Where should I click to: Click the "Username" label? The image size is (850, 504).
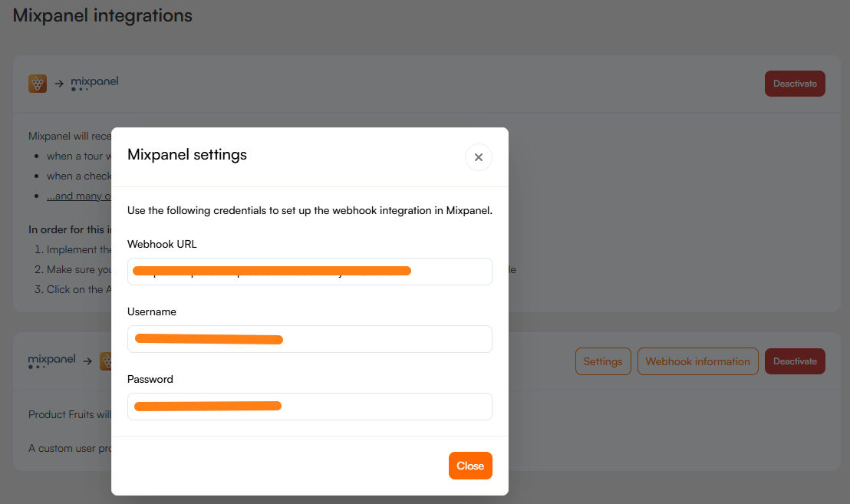pyautogui.click(x=152, y=311)
